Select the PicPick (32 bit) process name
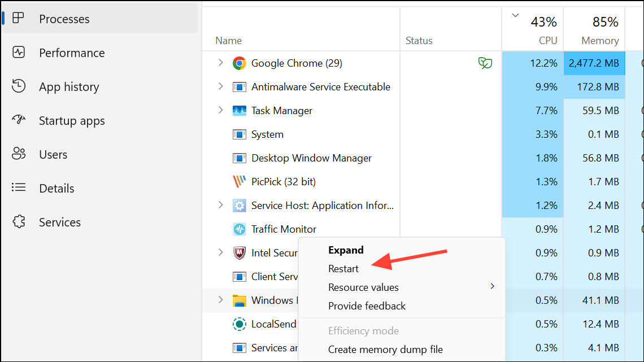Image resolution: width=644 pixels, height=362 pixels. click(284, 182)
